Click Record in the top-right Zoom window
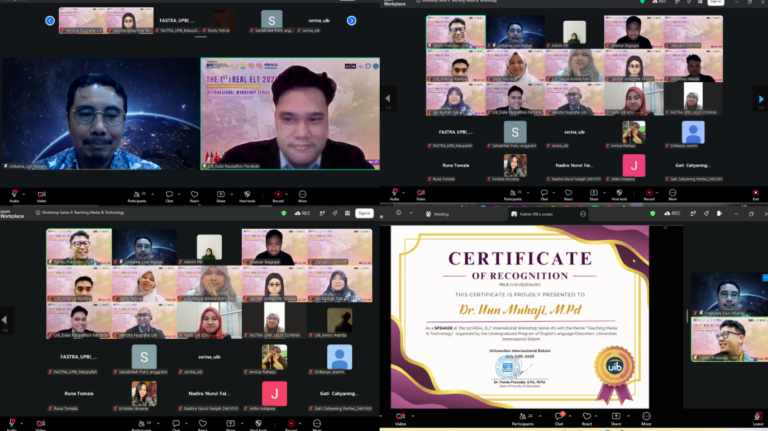The width and height of the screenshot is (768, 431). pyautogui.click(x=649, y=194)
